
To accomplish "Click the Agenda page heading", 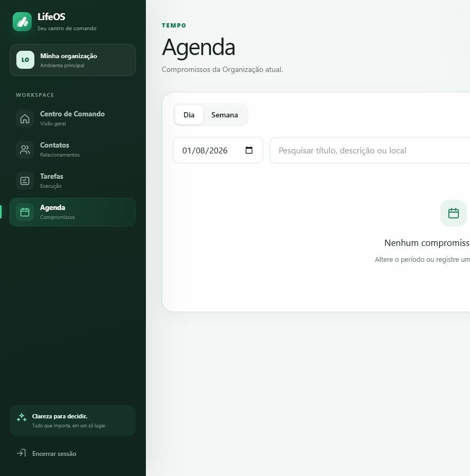I will coord(199,48).
